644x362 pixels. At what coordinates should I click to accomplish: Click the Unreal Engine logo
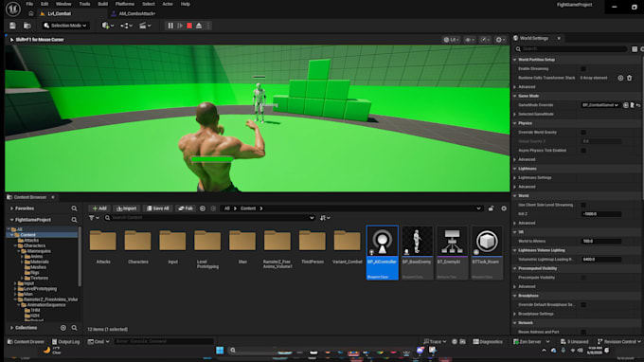coord(12,9)
